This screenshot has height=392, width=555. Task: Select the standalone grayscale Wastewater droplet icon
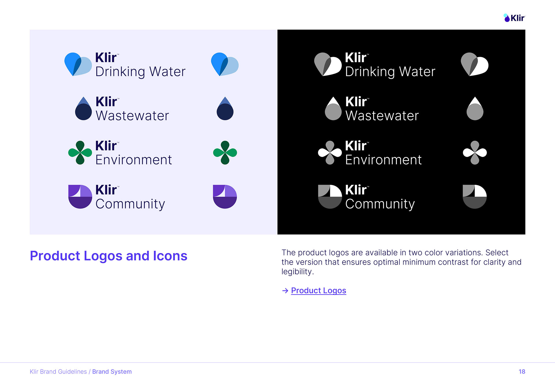[x=475, y=109]
